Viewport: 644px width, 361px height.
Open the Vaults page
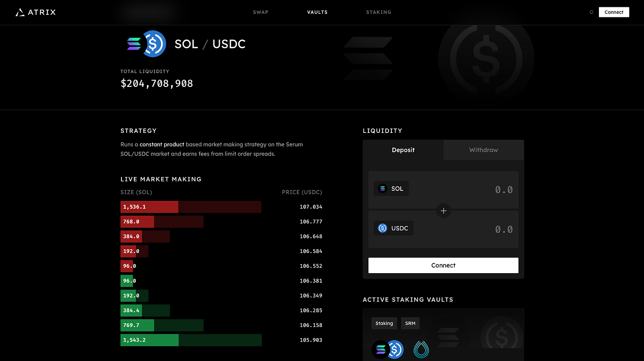pos(317,12)
